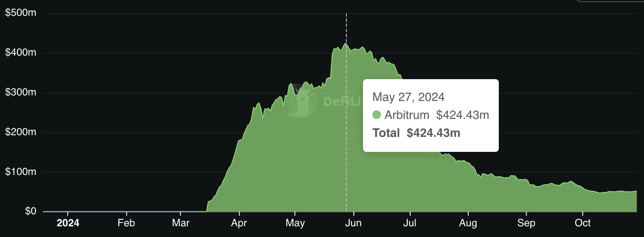Click the Oct x-axis label
The image size is (644, 237).
tap(583, 223)
